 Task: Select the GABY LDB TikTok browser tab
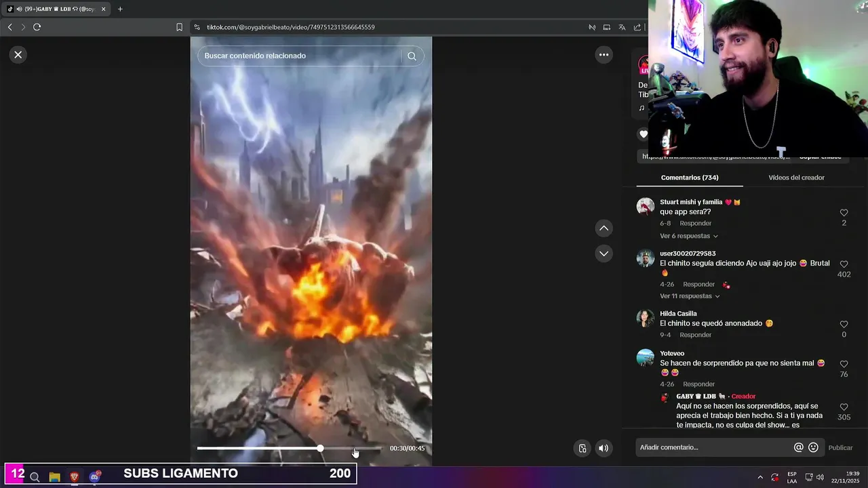[56, 9]
